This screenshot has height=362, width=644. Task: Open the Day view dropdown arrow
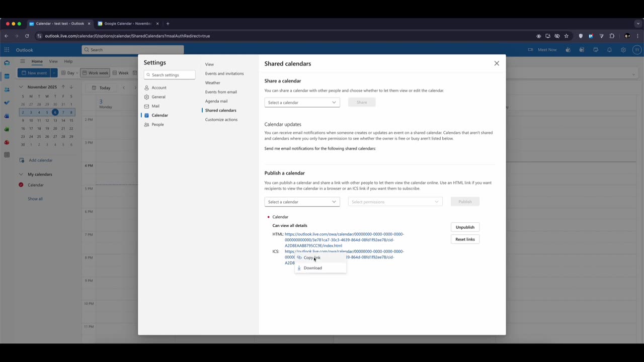tap(76, 73)
